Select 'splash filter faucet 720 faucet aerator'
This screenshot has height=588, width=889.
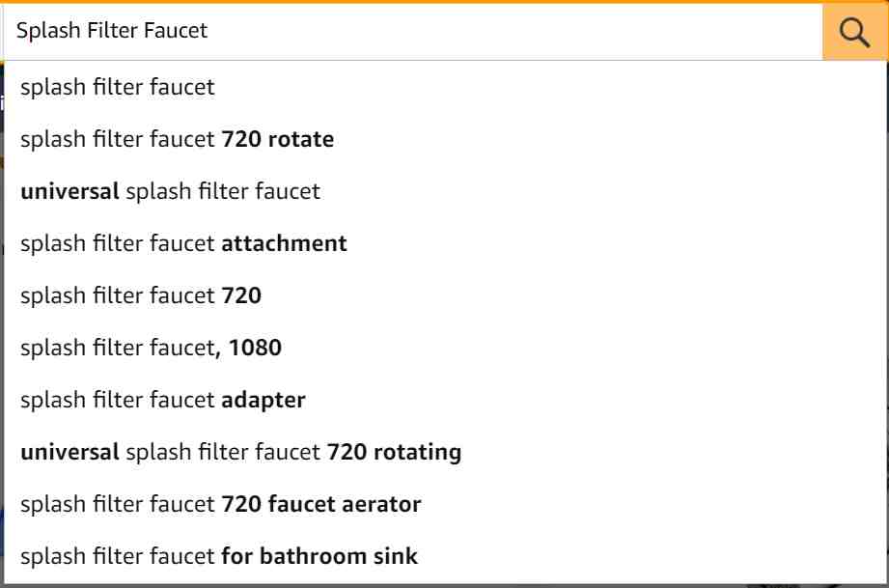(445, 505)
